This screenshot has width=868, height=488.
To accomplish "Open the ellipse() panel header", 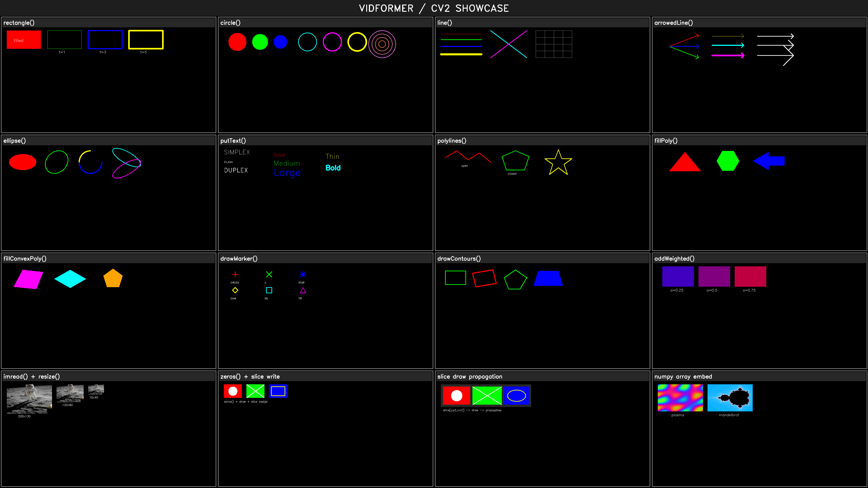I will click(14, 141).
